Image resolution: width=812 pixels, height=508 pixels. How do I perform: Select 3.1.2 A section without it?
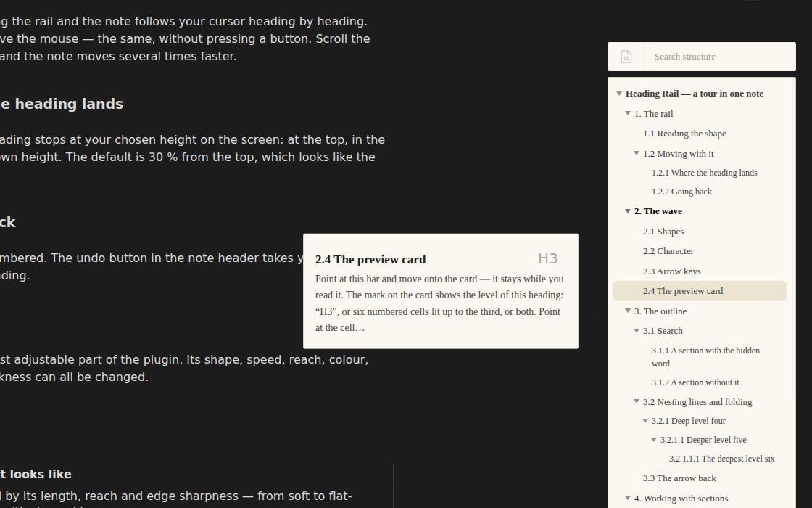[695, 382]
